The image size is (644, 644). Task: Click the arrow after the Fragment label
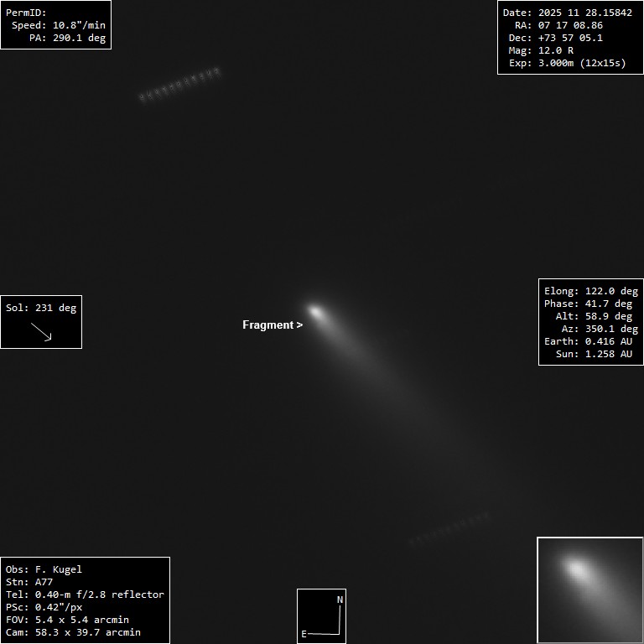pos(299,325)
